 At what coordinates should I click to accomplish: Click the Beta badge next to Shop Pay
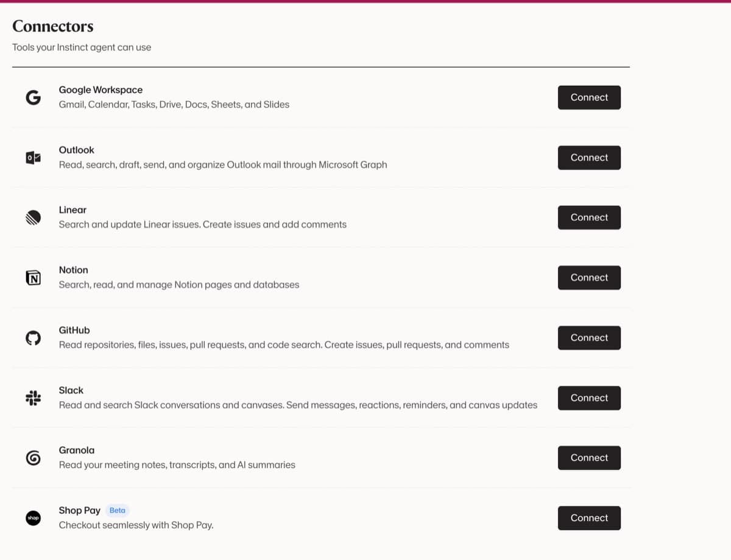[118, 511]
